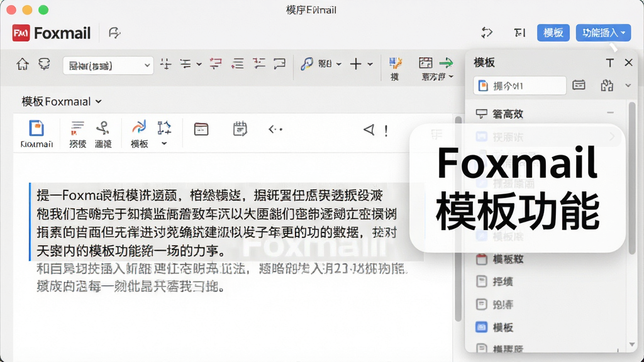
Task: Expand the 模板Foxmaial dropdown
Action: [99, 101]
